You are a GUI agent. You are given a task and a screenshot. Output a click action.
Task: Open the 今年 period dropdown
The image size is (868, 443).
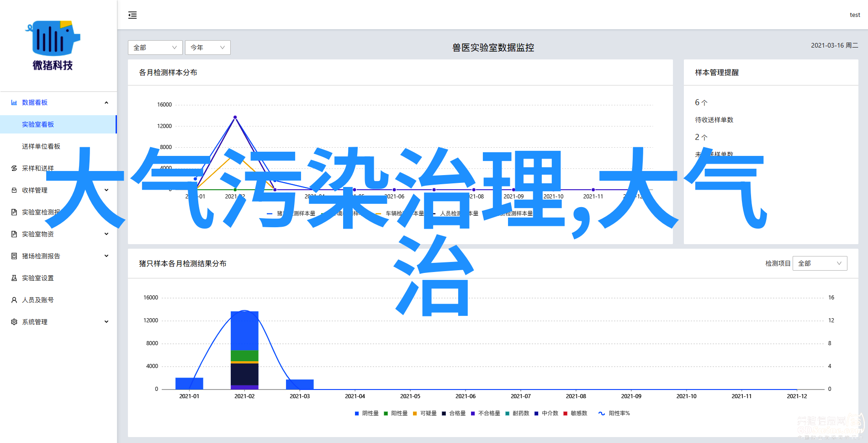208,48
